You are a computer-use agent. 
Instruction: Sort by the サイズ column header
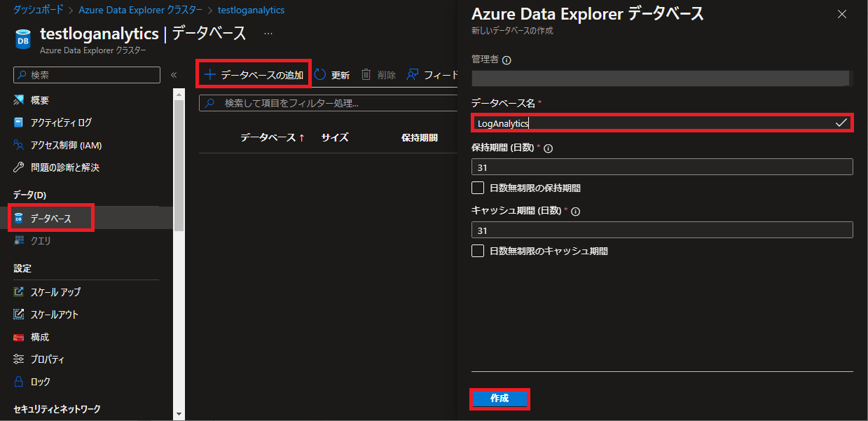coord(335,137)
